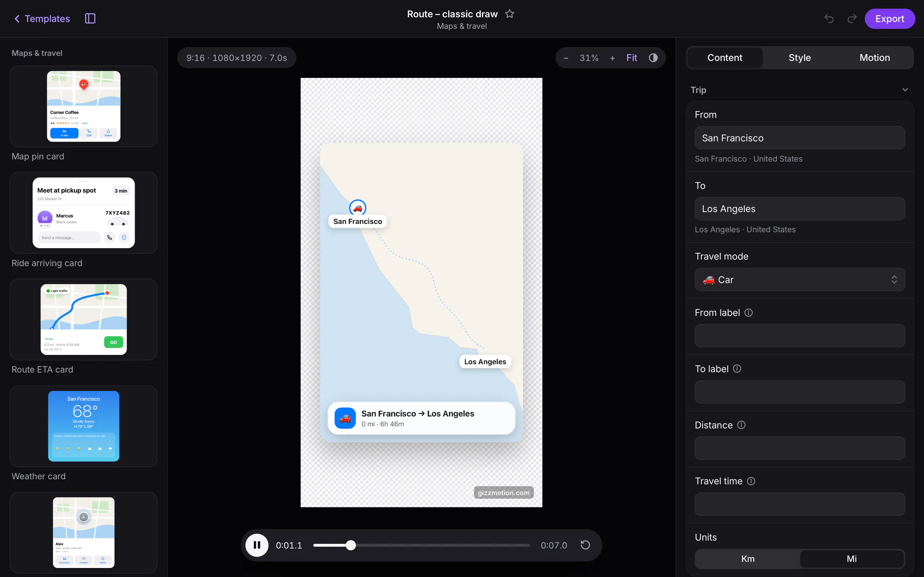Collapse the Trip section chevron
Screen dimensions: 924x577
(x=905, y=90)
